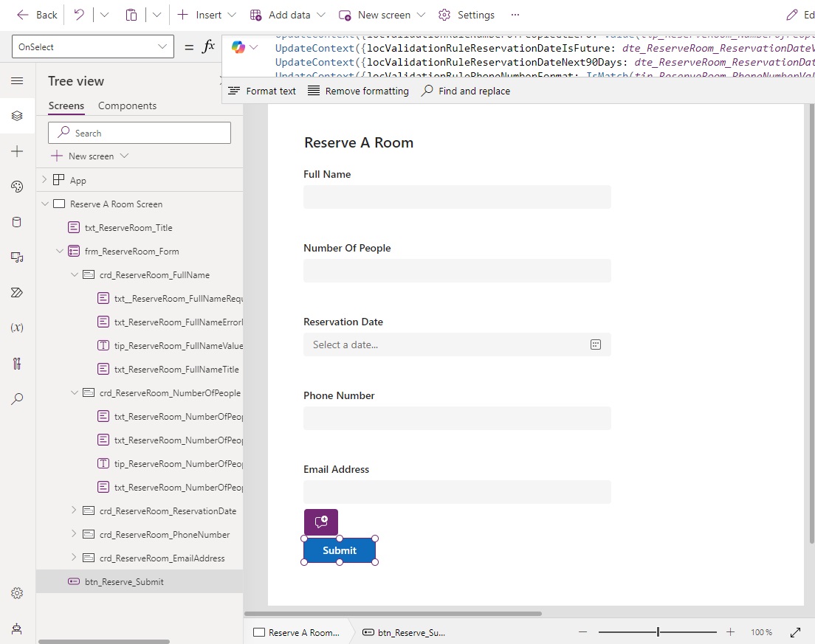
Task: Click the Back button
Action: (x=35, y=14)
